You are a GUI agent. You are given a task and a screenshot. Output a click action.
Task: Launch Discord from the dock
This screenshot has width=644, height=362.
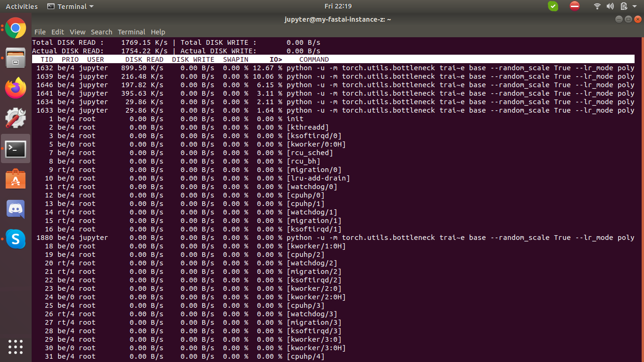coord(16,209)
